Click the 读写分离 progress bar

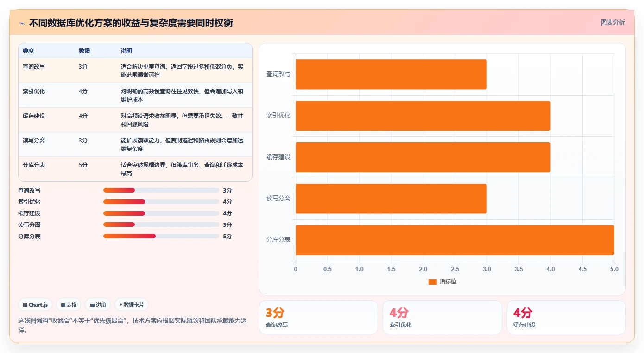(x=161, y=225)
